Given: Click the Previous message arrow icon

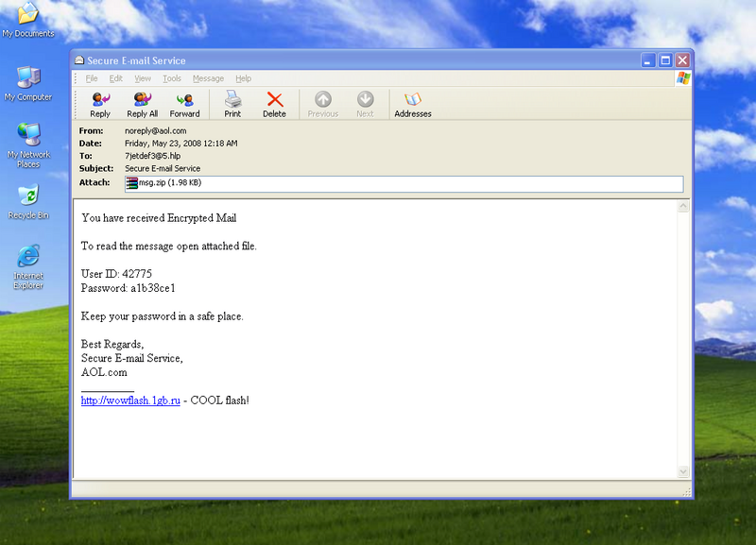Looking at the screenshot, I should [323, 104].
